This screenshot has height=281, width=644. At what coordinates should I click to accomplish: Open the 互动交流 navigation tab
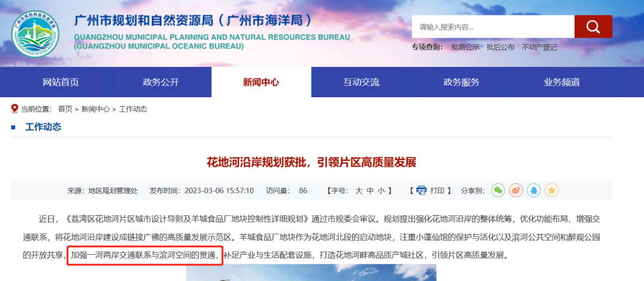[x=361, y=82]
